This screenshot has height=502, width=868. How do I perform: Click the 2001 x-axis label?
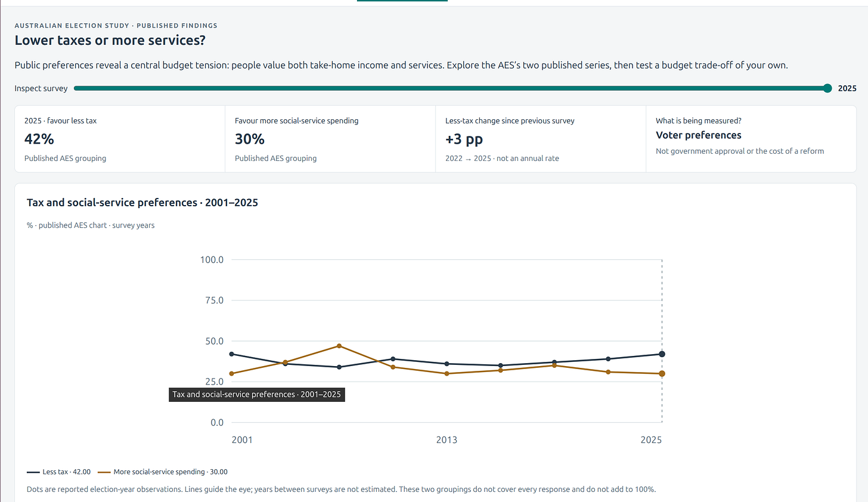242,440
